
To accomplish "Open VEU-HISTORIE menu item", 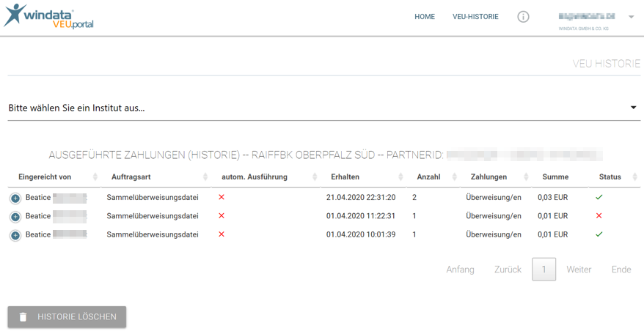I will pyautogui.click(x=475, y=17).
